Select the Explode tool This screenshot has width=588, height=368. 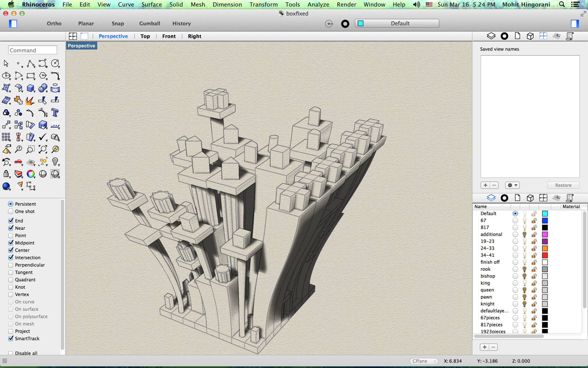click(x=31, y=100)
